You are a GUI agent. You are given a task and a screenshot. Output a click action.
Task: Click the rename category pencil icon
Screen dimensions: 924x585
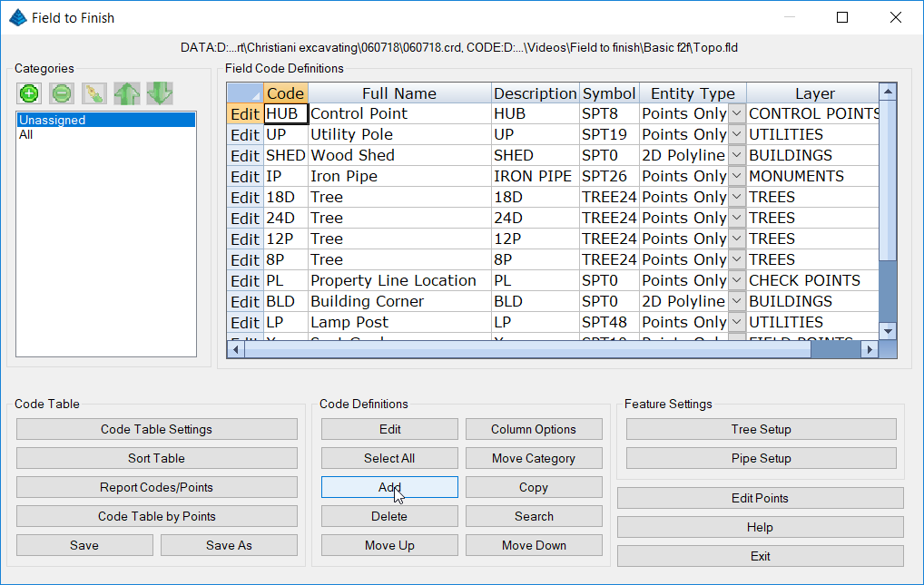(x=94, y=93)
